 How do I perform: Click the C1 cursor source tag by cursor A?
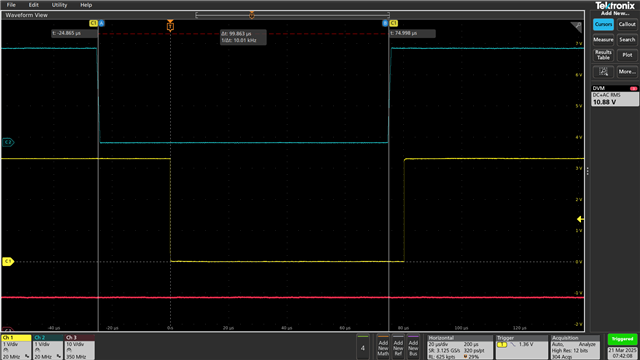(x=93, y=23)
